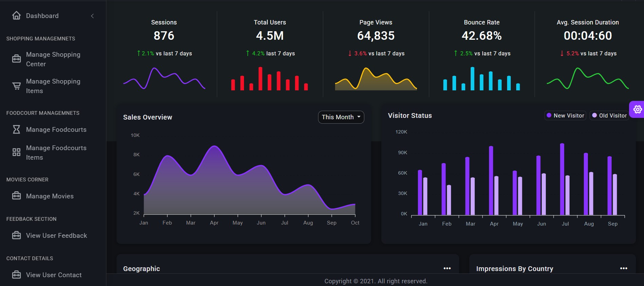Click the Foodcourts Items grid icon

(16, 152)
